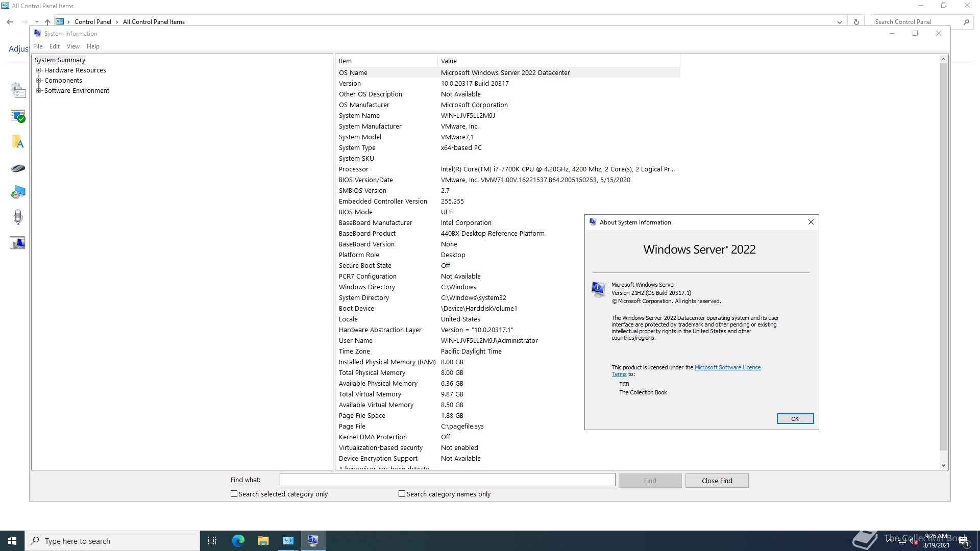Viewport: 980px width, 551px height.
Task: Open the address bar history dropdown
Action: coord(840,22)
